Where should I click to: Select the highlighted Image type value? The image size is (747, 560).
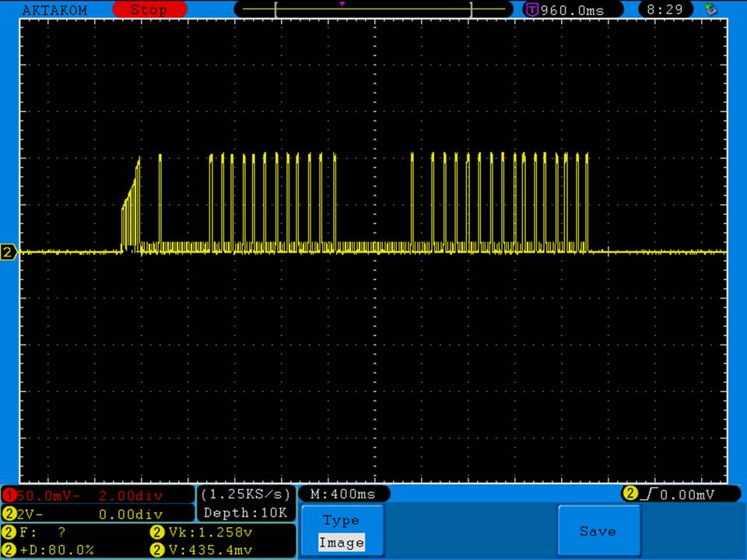click(x=341, y=543)
